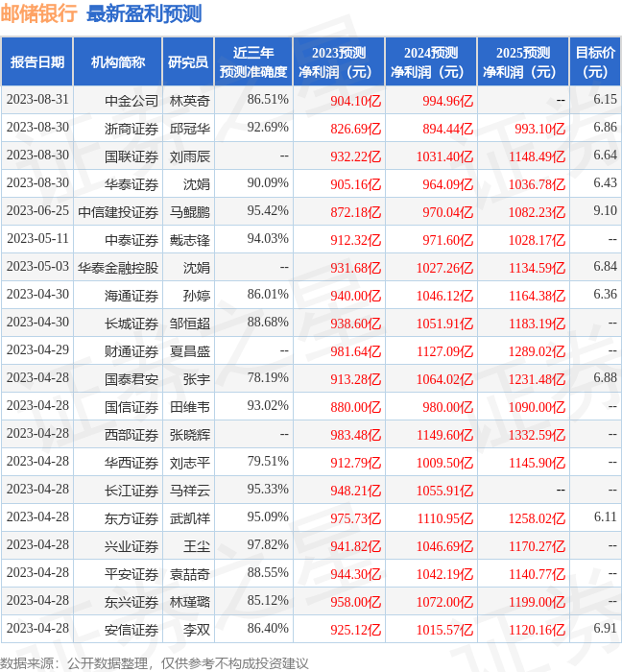Select profit value 1289.02亿
The image size is (622, 672).
point(537,351)
